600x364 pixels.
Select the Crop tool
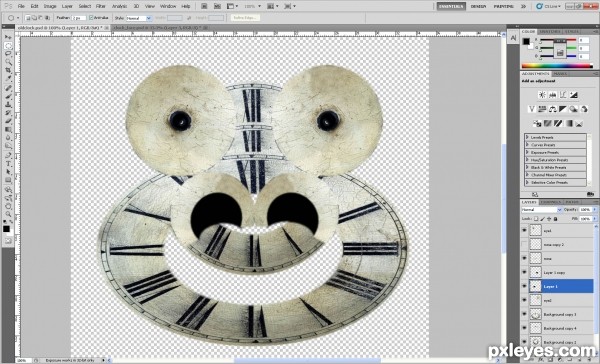point(8,70)
